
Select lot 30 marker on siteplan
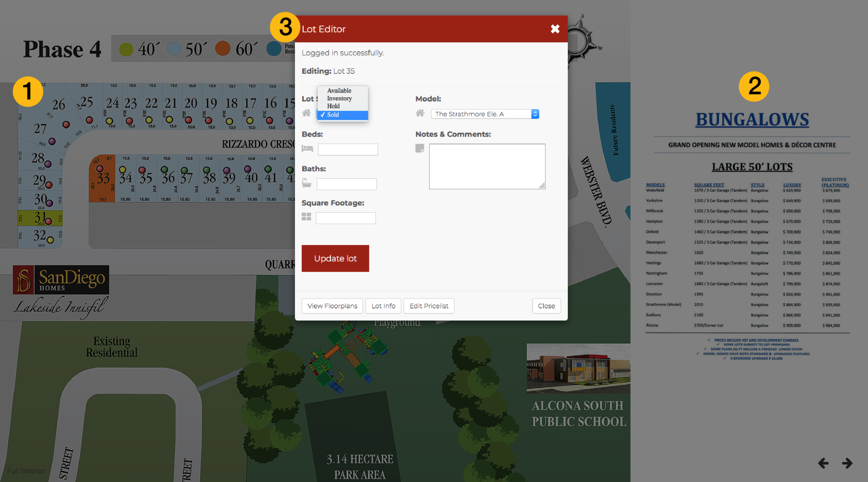point(49,203)
